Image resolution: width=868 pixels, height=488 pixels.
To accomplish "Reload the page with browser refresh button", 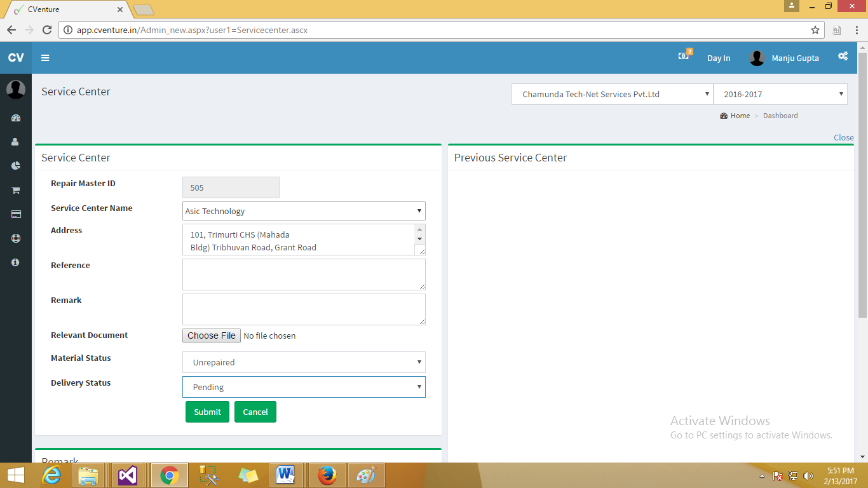I will pos(46,30).
